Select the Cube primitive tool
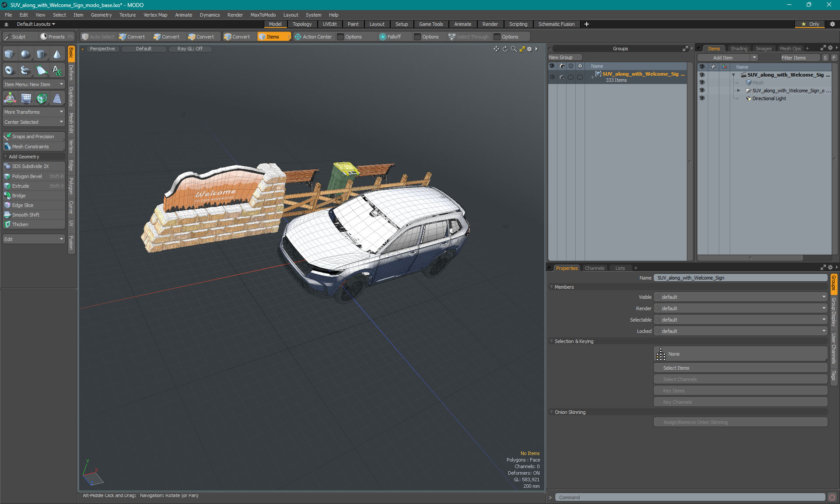The image size is (840, 504). coord(10,54)
